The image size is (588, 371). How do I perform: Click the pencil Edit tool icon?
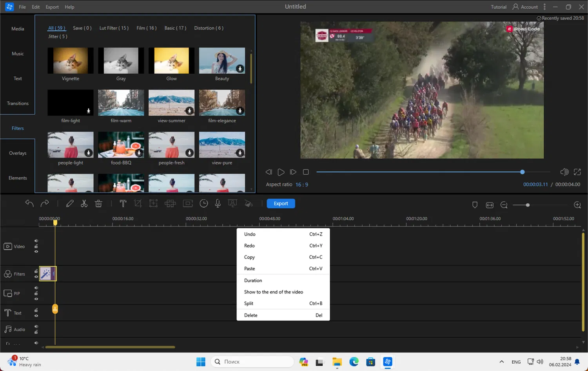[x=70, y=204]
